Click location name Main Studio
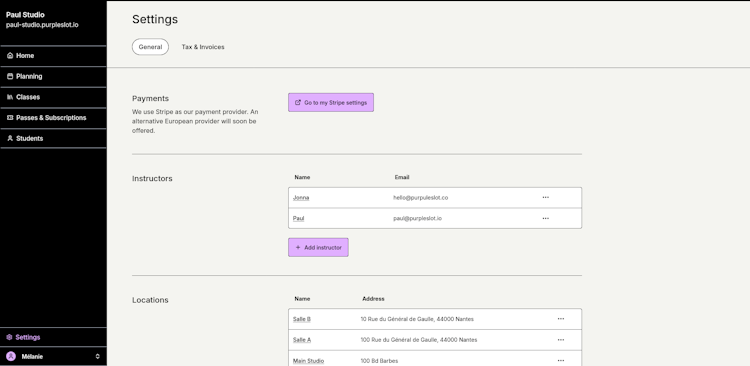Screen dimensions: 750x366 (x=309, y=361)
